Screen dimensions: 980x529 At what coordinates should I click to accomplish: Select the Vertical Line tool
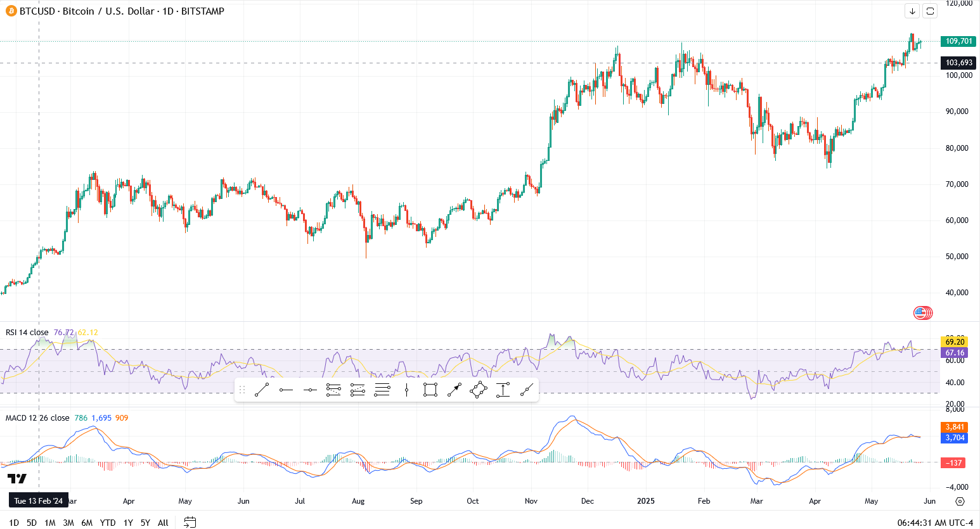[406, 390]
